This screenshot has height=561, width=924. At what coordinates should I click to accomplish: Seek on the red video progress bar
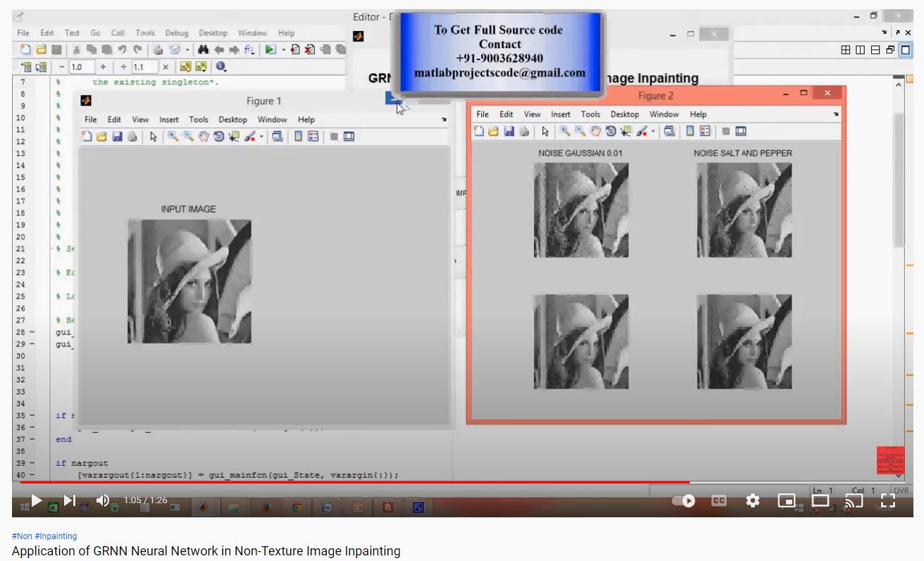pos(352,483)
